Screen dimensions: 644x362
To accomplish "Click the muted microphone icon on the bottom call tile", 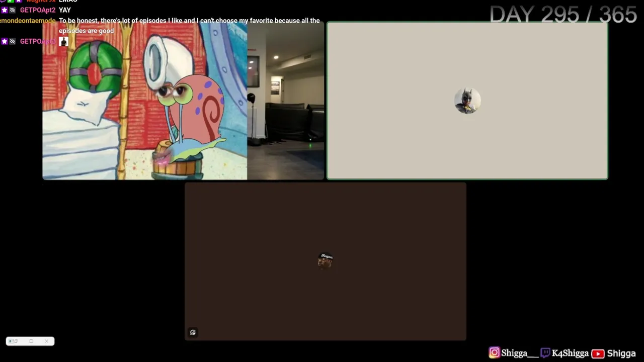I will click(x=193, y=332).
